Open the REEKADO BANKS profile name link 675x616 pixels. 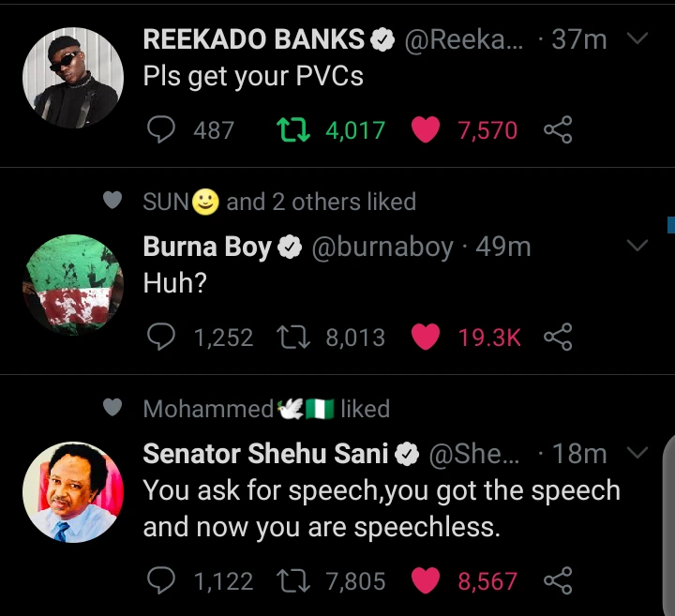point(253,39)
